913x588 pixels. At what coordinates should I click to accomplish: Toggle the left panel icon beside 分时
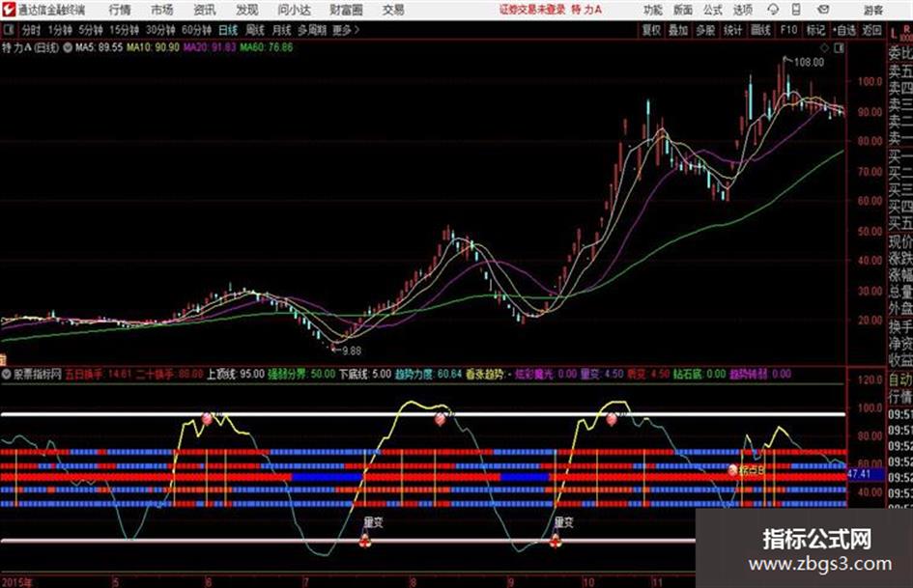click(8, 29)
